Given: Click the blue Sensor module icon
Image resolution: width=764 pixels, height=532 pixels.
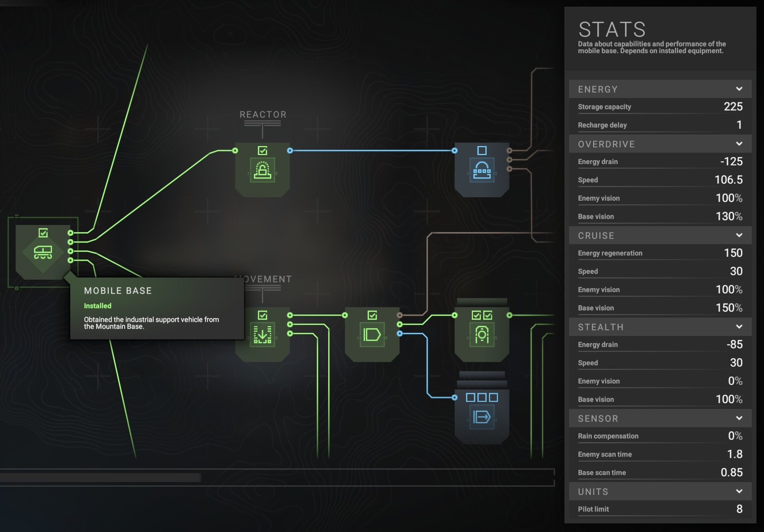Looking at the screenshot, I should click(481, 417).
